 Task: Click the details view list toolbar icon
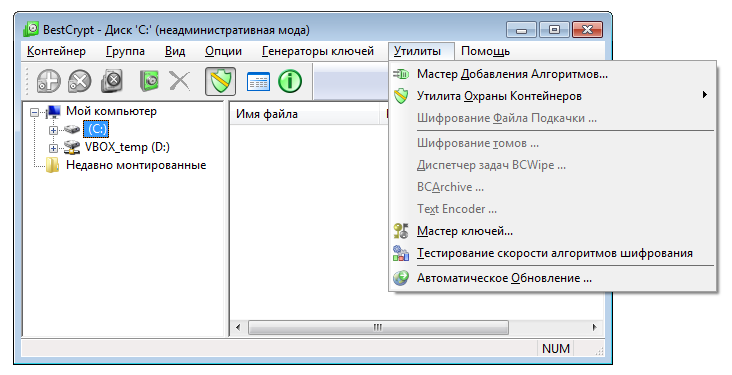click(258, 81)
